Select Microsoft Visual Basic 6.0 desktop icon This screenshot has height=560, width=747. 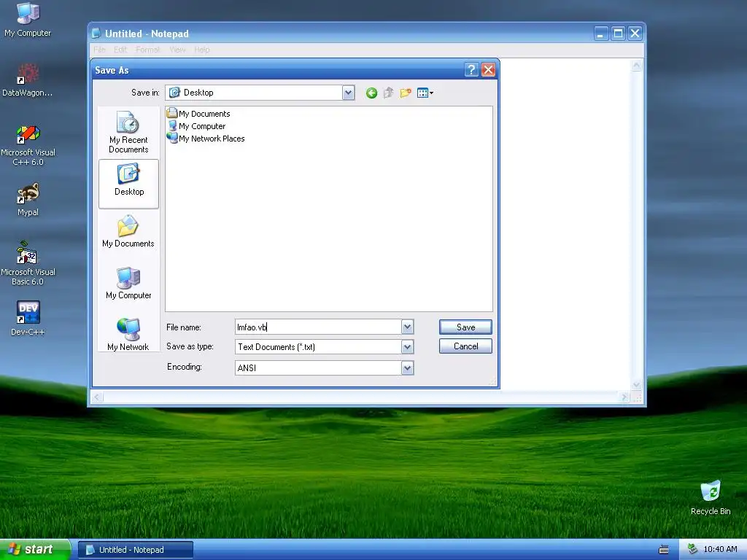pos(28,264)
